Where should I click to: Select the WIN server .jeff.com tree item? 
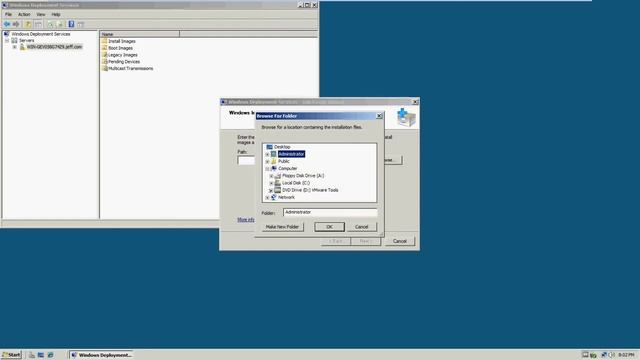pyautogui.click(x=54, y=47)
